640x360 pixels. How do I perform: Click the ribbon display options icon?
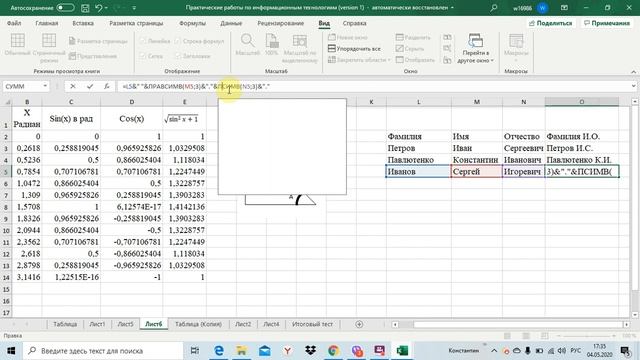tap(564, 8)
